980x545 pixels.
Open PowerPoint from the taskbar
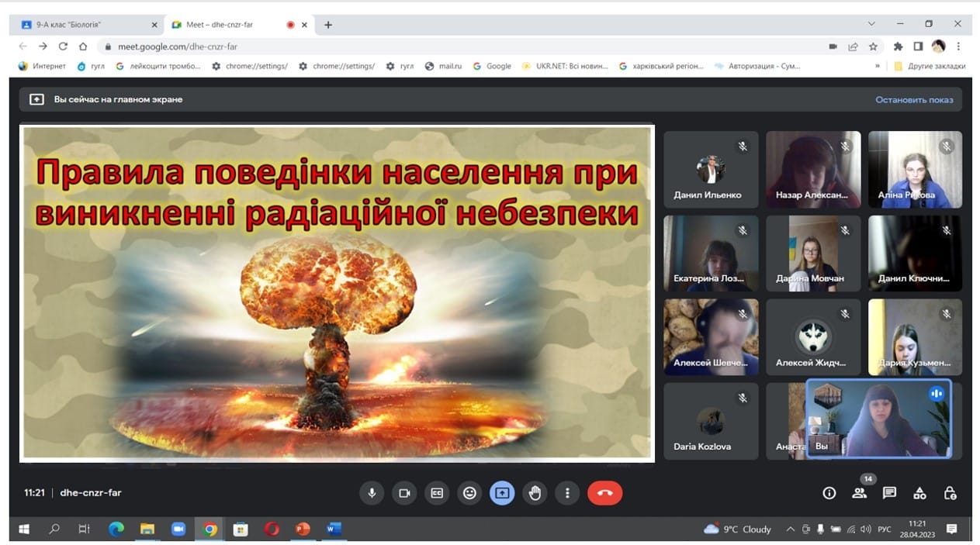coord(303,529)
